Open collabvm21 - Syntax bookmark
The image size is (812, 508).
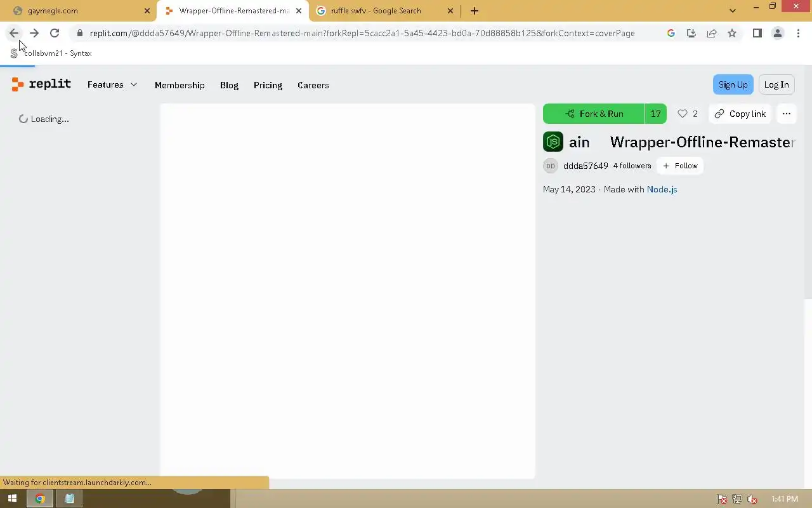[x=51, y=53]
